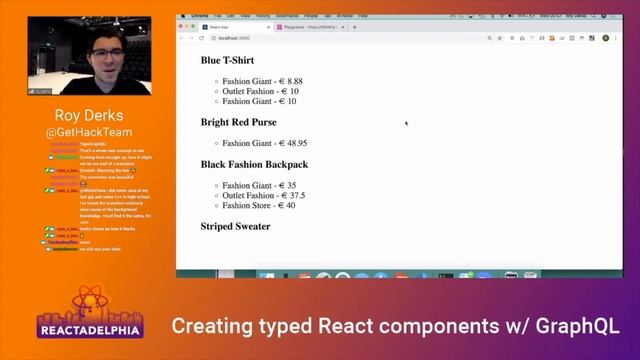Open a new tab with the plus button

[355, 27]
